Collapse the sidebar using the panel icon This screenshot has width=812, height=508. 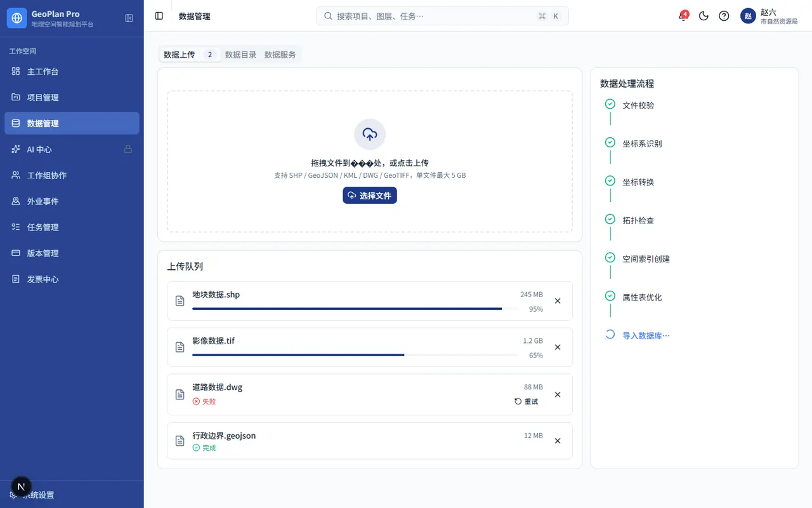point(129,18)
